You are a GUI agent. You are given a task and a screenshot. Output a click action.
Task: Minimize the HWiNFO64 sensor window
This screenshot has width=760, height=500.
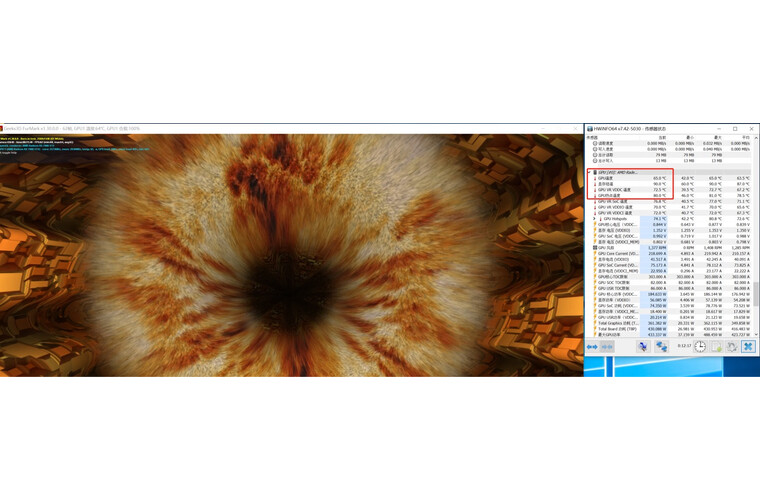click(x=719, y=129)
